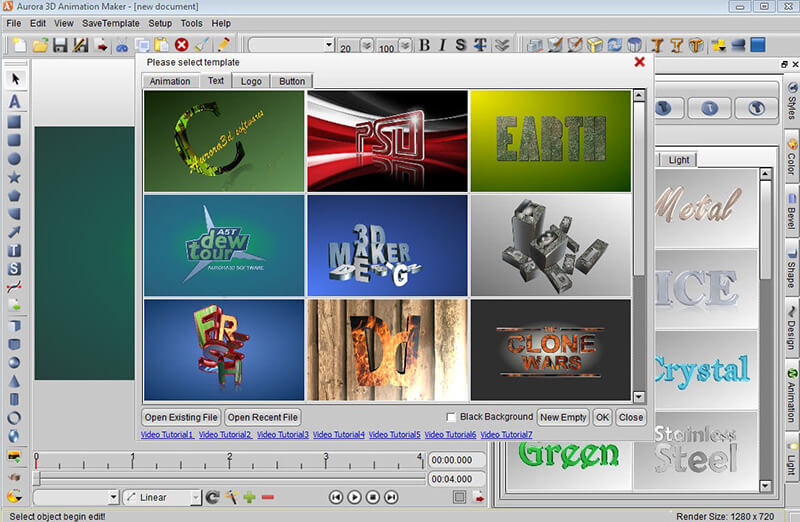The image size is (800, 522).
Task: Switch to the Button tab
Action: click(292, 81)
